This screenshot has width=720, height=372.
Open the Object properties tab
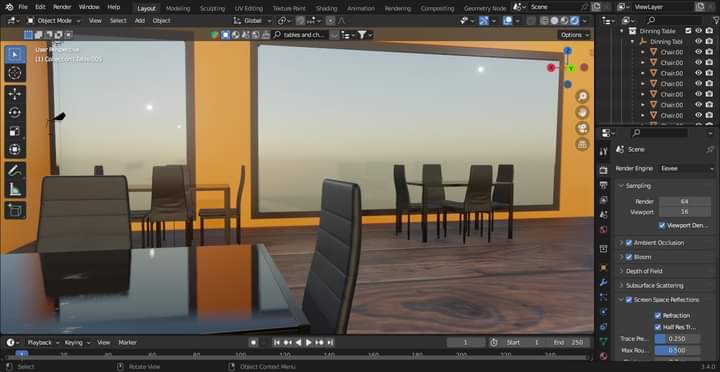[x=603, y=267]
